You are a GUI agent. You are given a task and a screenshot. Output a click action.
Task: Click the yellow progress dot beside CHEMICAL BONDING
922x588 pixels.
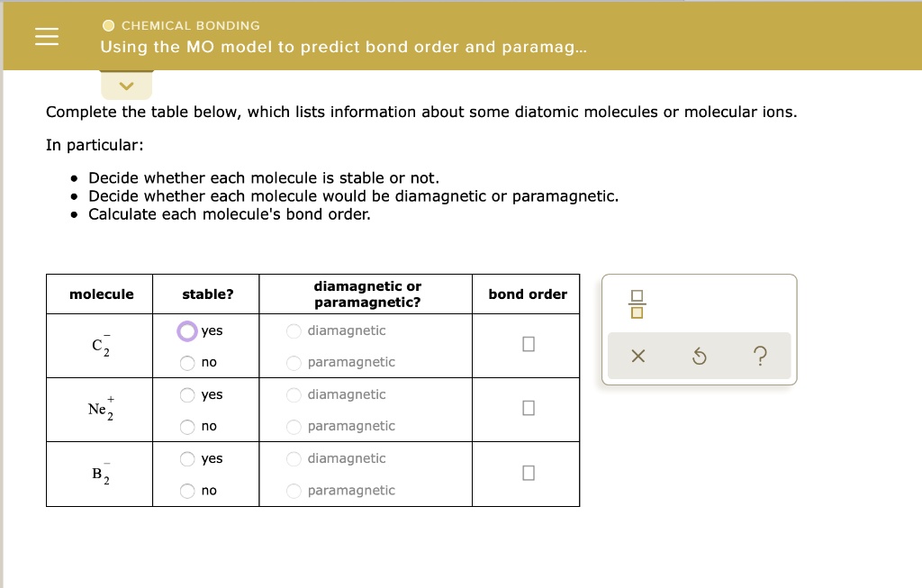click(x=108, y=26)
